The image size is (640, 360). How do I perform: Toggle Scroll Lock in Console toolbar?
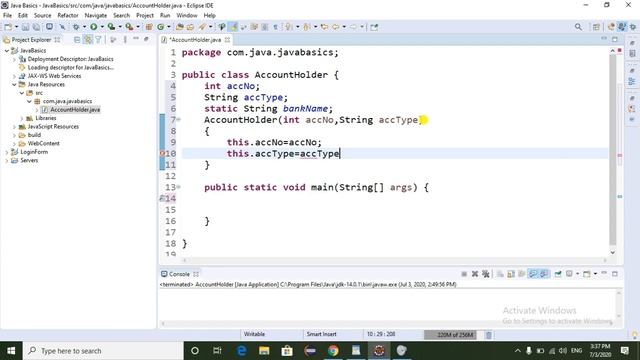pos(511,274)
